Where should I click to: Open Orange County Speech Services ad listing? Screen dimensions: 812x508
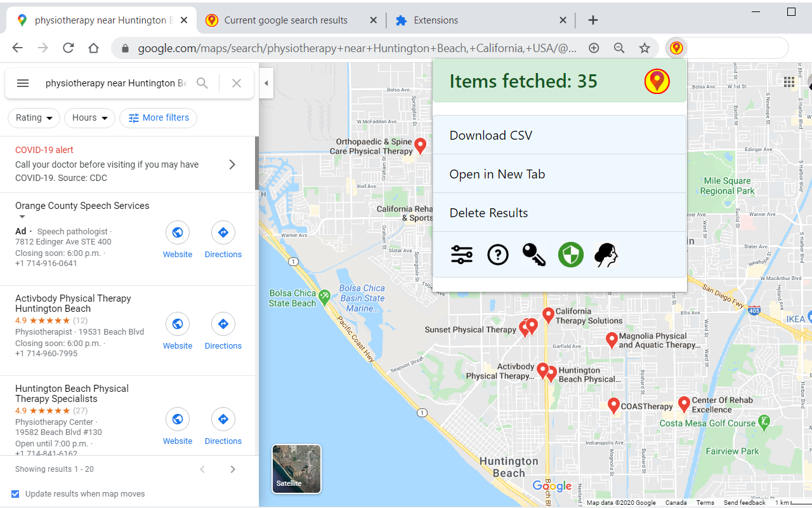(82, 206)
